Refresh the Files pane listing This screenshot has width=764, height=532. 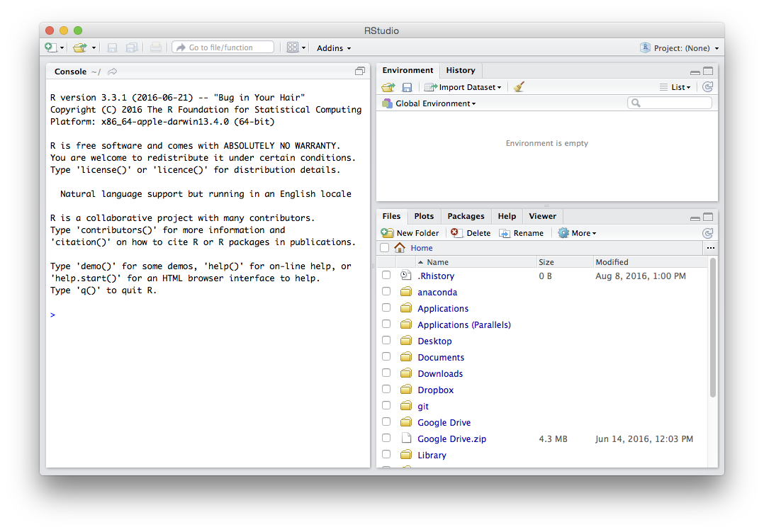[x=708, y=233]
